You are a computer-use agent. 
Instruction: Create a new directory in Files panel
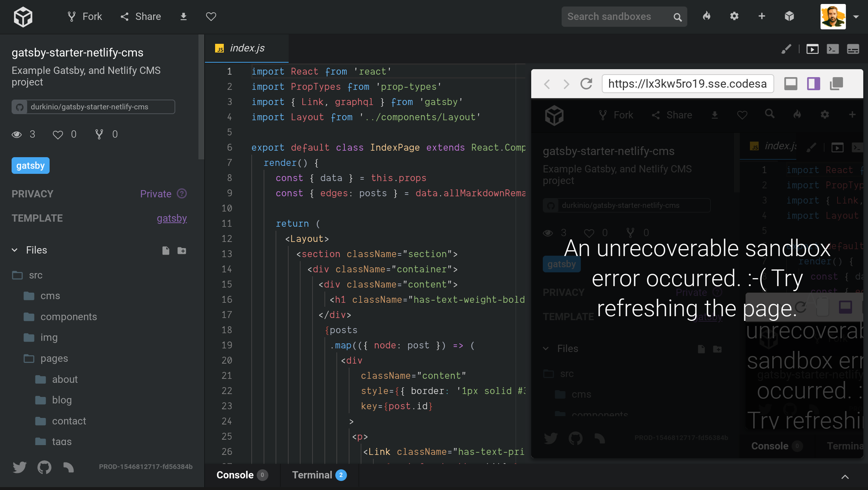(x=182, y=250)
